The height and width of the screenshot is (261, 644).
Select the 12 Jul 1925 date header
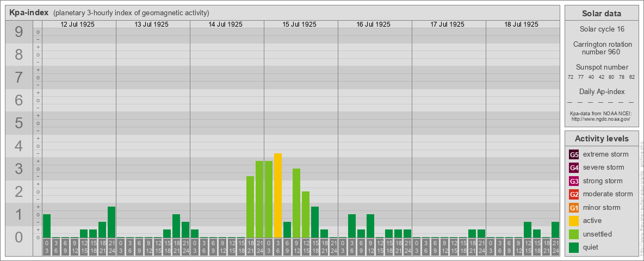coord(78,24)
